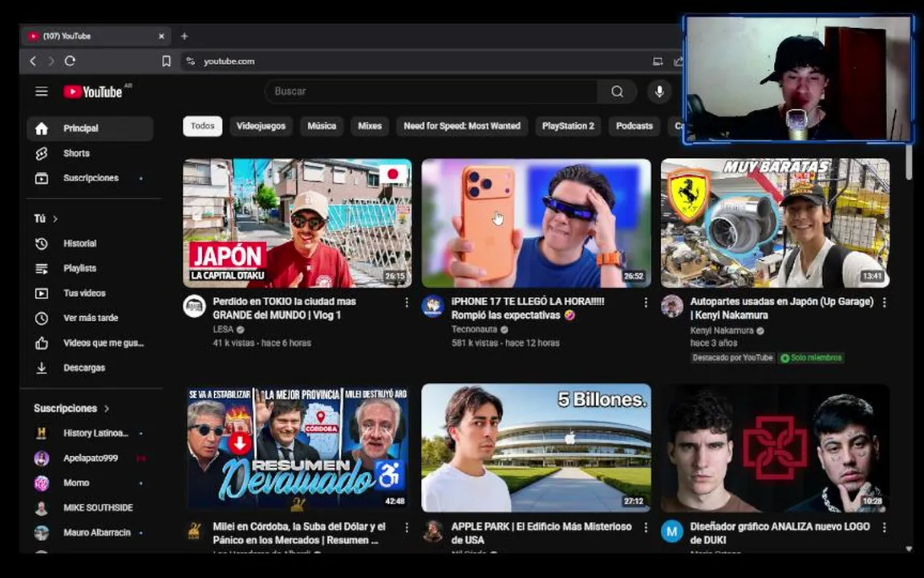924x578 pixels.
Task: Play the Resumen Devaluado thumbnail
Action: pos(297,448)
